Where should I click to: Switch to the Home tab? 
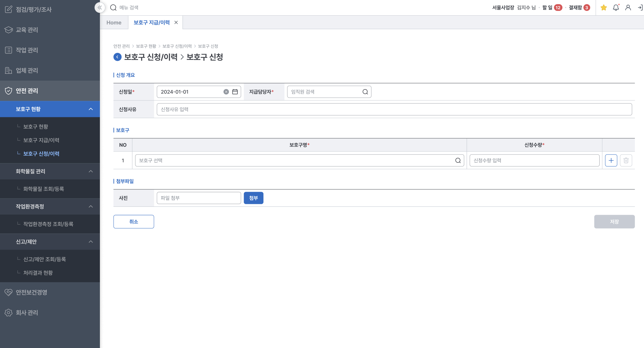(114, 23)
